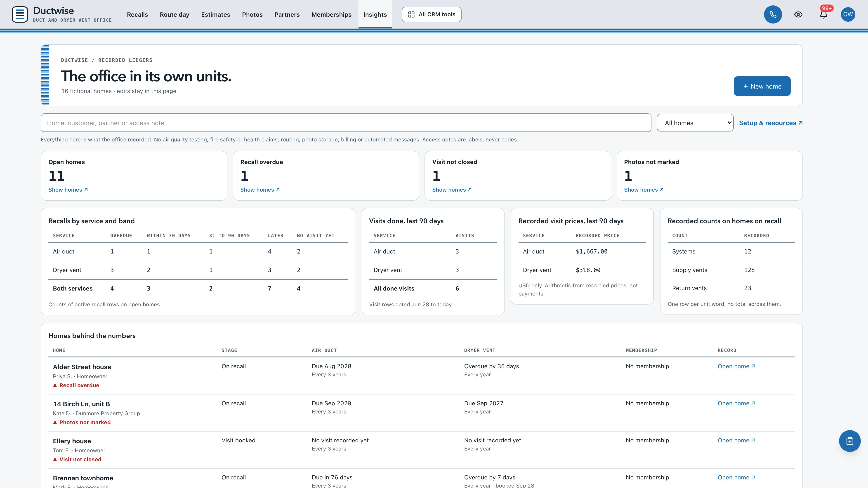Open the Recalls tab

137,14
